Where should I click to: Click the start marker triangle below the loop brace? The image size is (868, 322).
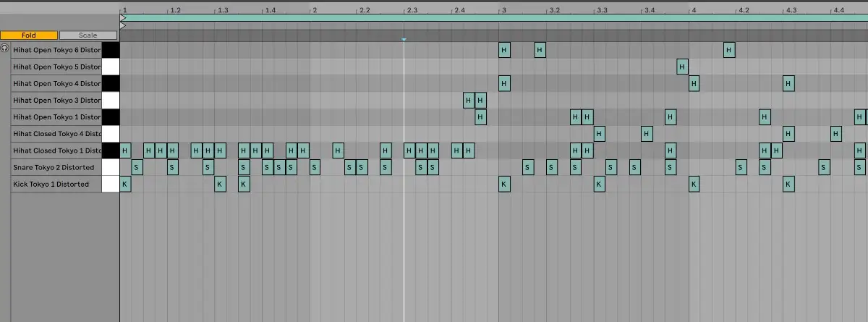[123, 26]
